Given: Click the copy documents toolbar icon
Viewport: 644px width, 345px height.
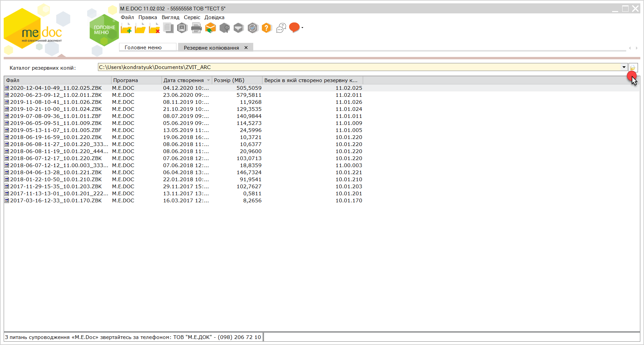Looking at the screenshot, I should pyautogui.click(x=168, y=28).
